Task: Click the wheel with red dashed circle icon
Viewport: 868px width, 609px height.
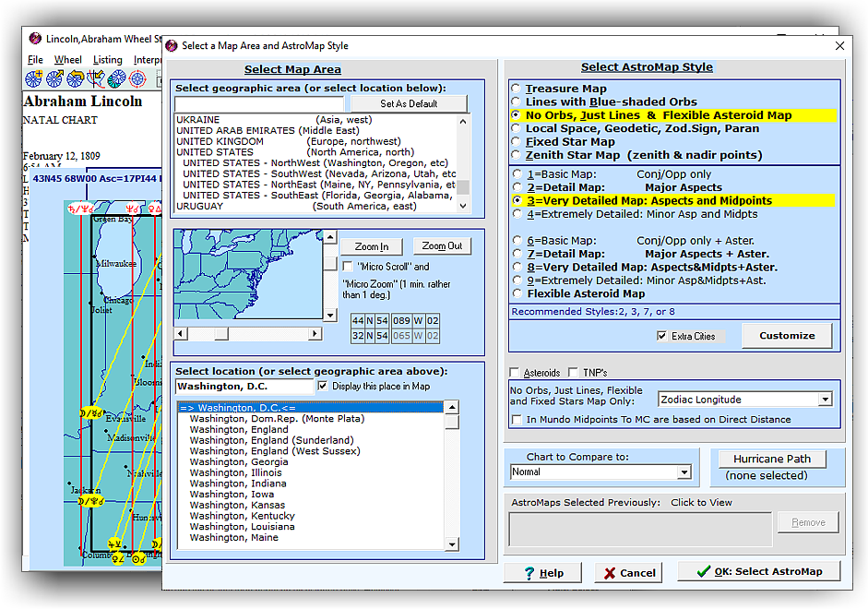Action: [137, 79]
